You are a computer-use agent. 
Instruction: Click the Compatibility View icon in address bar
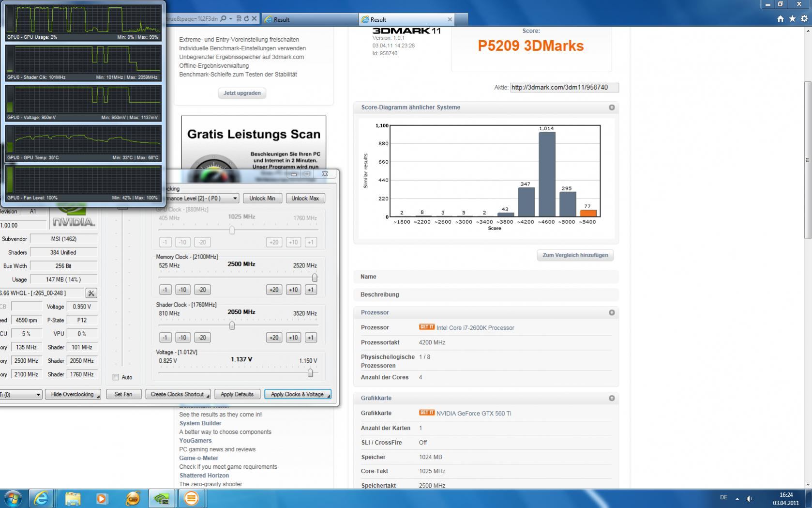click(x=239, y=19)
